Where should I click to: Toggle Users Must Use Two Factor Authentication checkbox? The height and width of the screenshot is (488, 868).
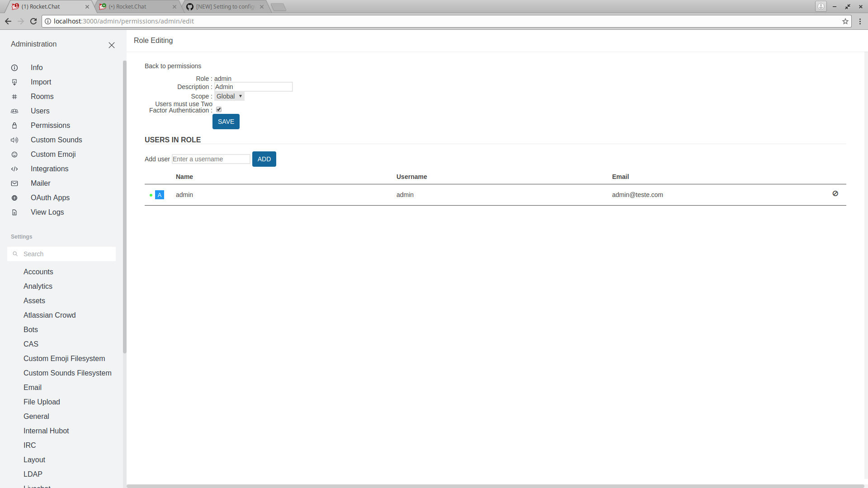click(219, 110)
